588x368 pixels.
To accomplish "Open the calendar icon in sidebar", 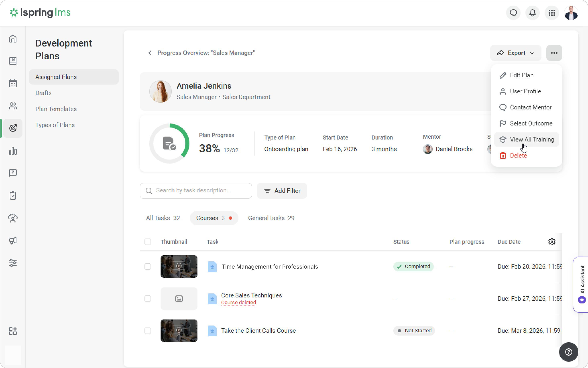I will coord(13,83).
